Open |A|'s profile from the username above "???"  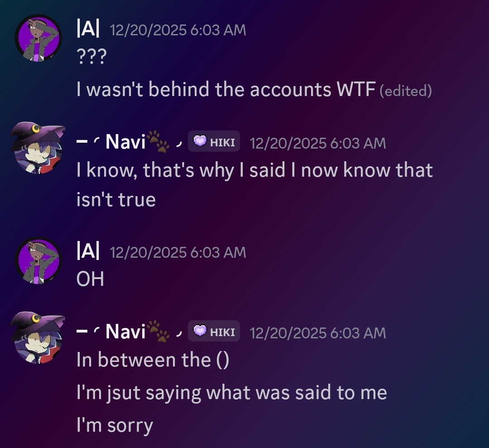[x=88, y=30]
